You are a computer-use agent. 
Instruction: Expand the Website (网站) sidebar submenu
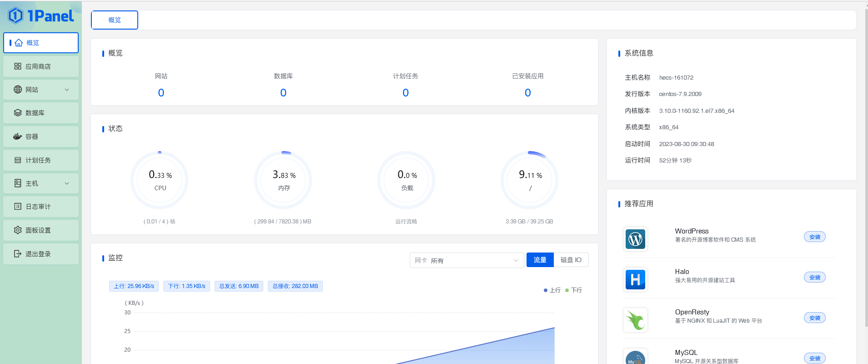(x=40, y=90)
